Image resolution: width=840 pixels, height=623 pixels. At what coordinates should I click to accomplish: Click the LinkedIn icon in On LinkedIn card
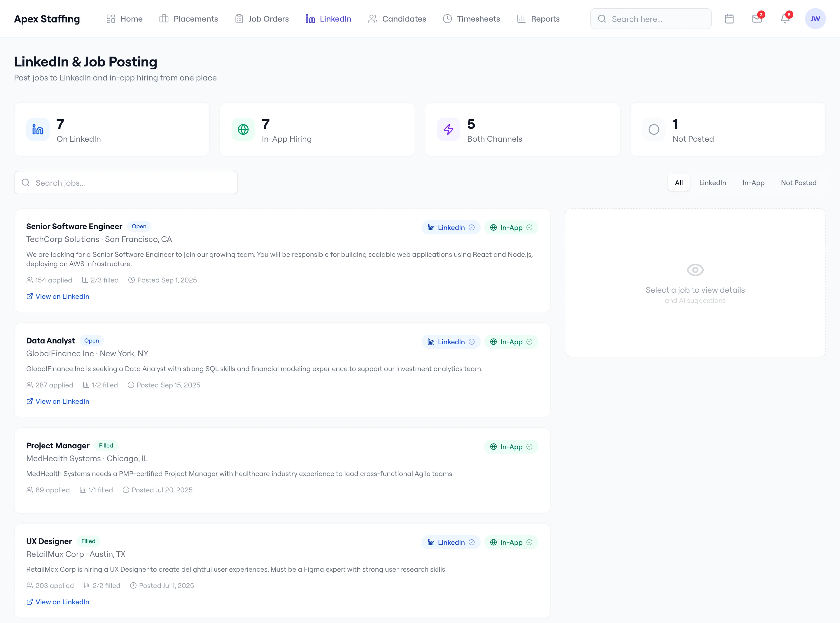[x=38, y=129]
